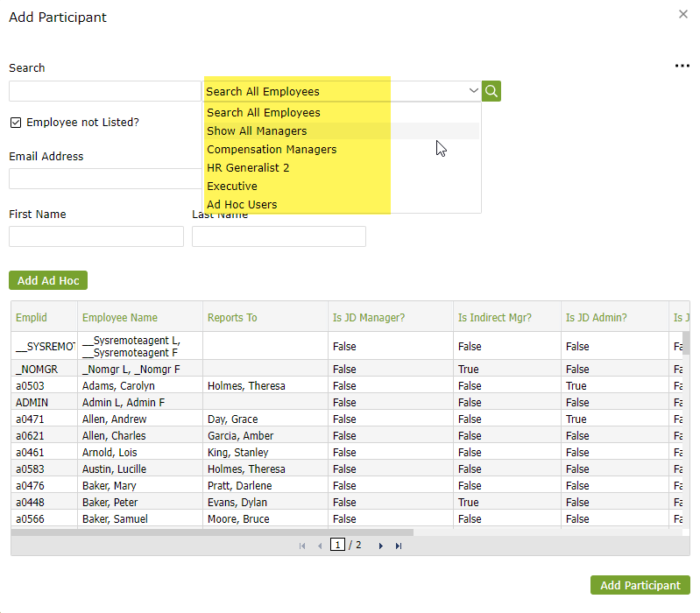Jump to the first results page
The image size is (700, 613).
click(x=302, y=546)
